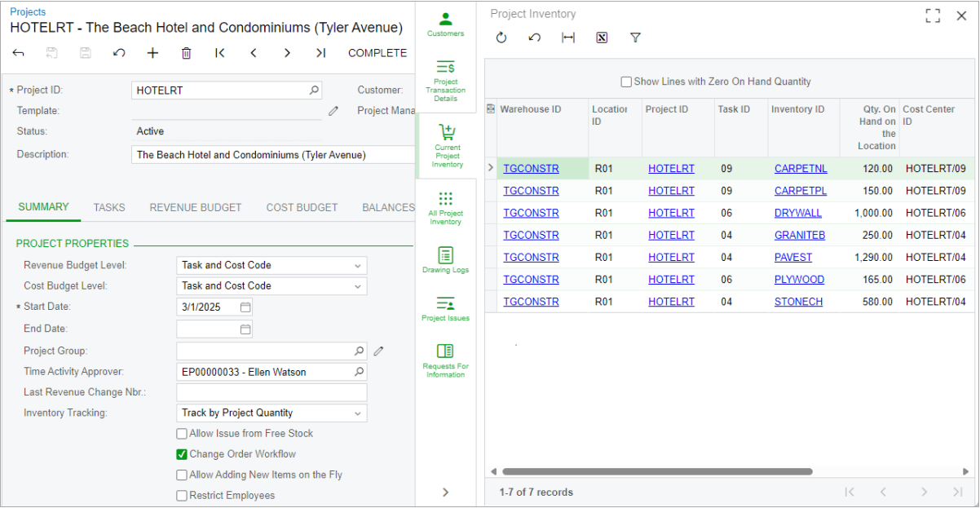Open the End Date calendar picker

(245, 329)
